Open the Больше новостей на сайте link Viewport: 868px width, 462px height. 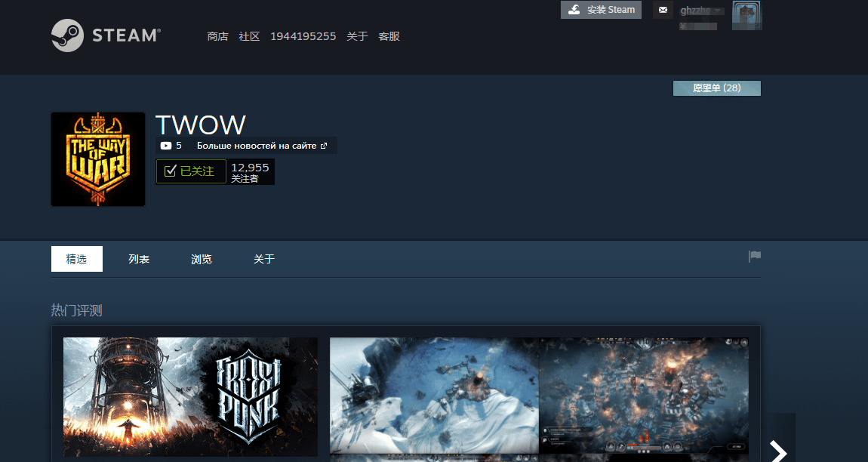pyautogui.click(x=262, y=146)
